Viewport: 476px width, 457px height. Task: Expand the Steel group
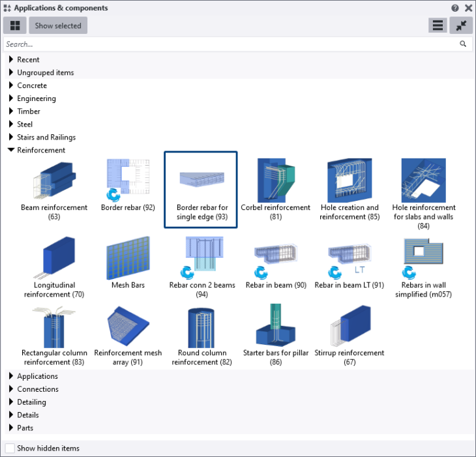pyautogui.click(x=11, y=124)
